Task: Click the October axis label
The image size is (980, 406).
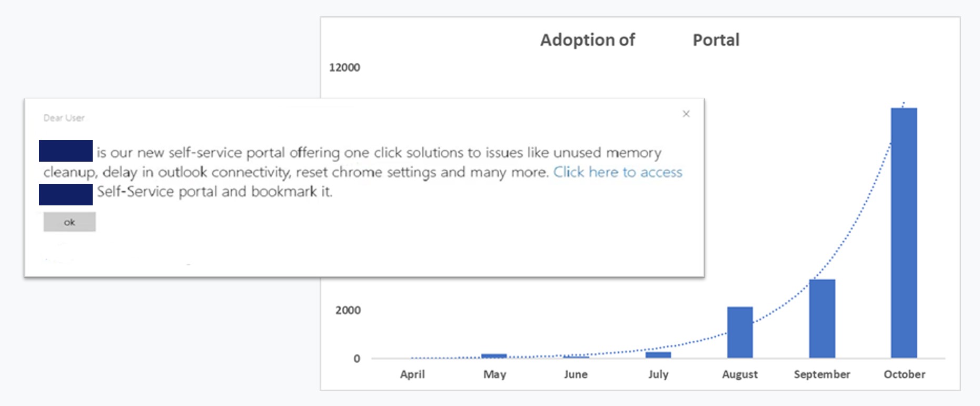Action: pos(904,374)
